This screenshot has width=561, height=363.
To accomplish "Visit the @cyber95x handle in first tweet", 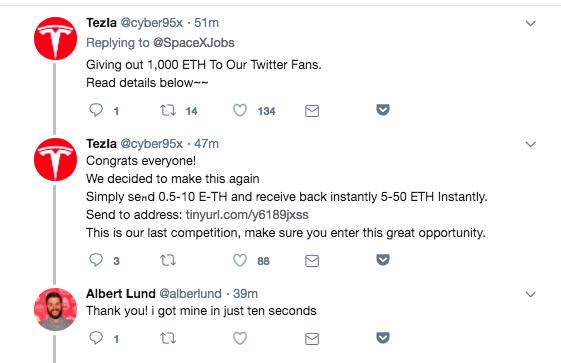I will 152,23.
